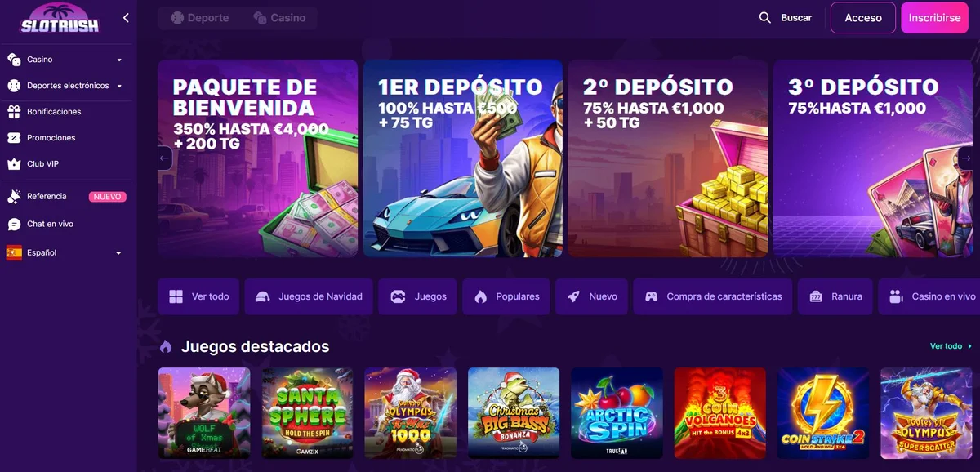
Task: Click the Inscribirse button
Action: tap(934, 18)
